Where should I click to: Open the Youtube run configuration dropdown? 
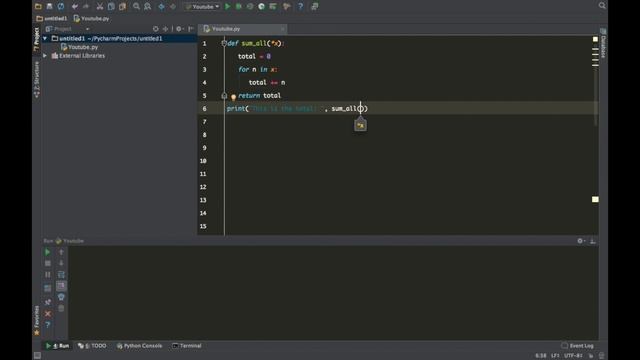click(202, 7)
